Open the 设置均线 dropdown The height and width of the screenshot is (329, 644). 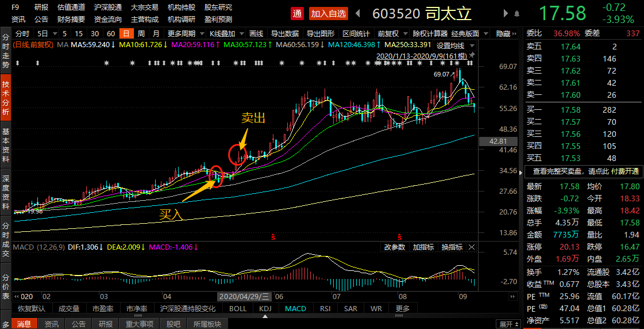[456, 45]
